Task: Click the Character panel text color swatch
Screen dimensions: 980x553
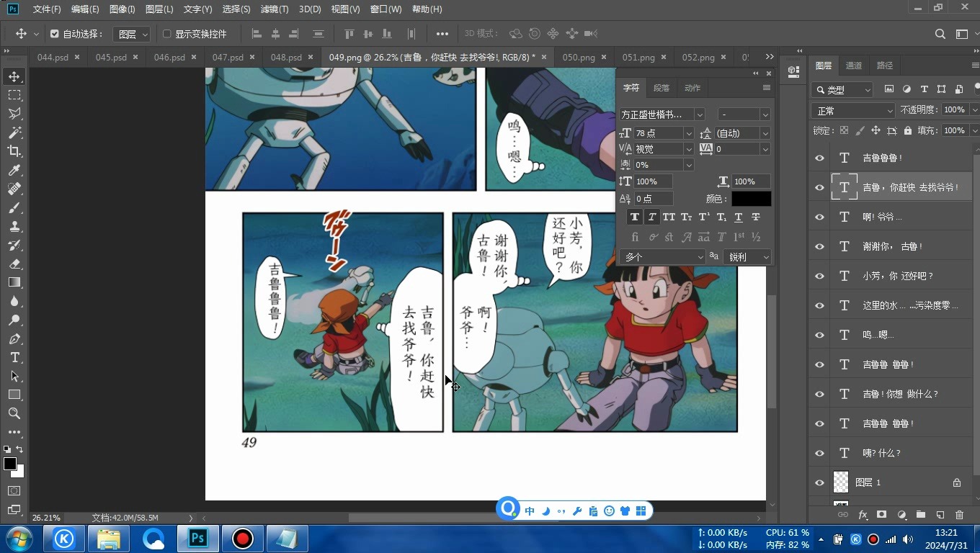Action: click(x=751, y=199)
